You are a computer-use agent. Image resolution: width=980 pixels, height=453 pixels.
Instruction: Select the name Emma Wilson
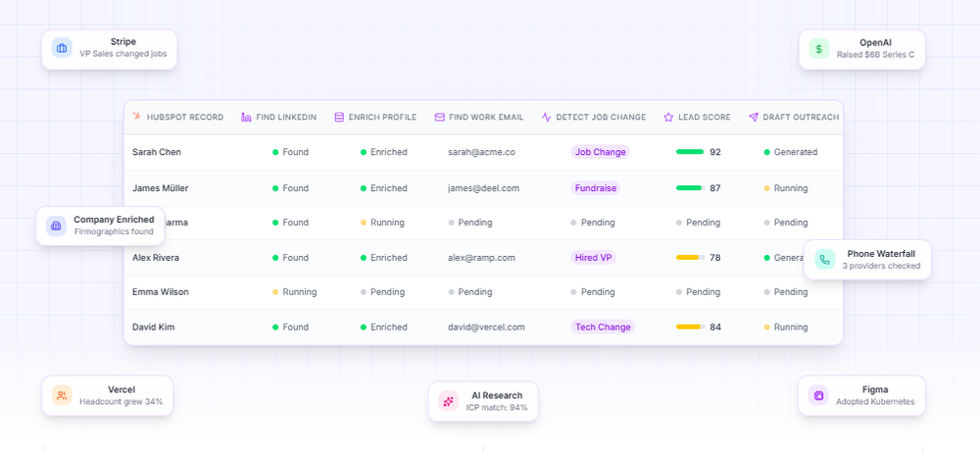tap(161, 292)
